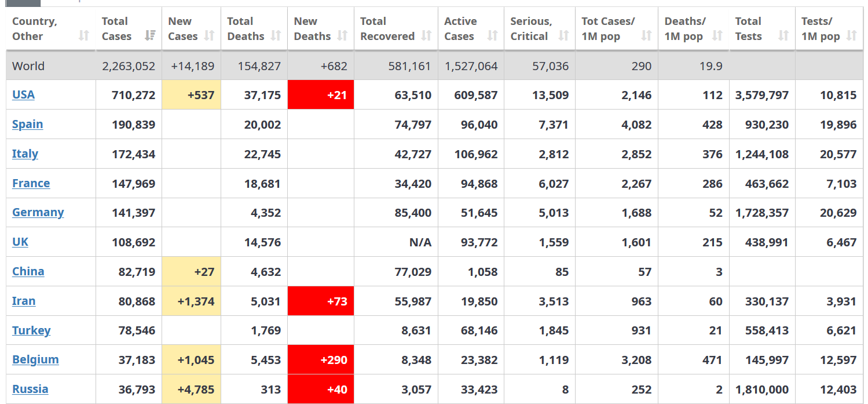Click USA total cases value 710,272

click(134, 95)
